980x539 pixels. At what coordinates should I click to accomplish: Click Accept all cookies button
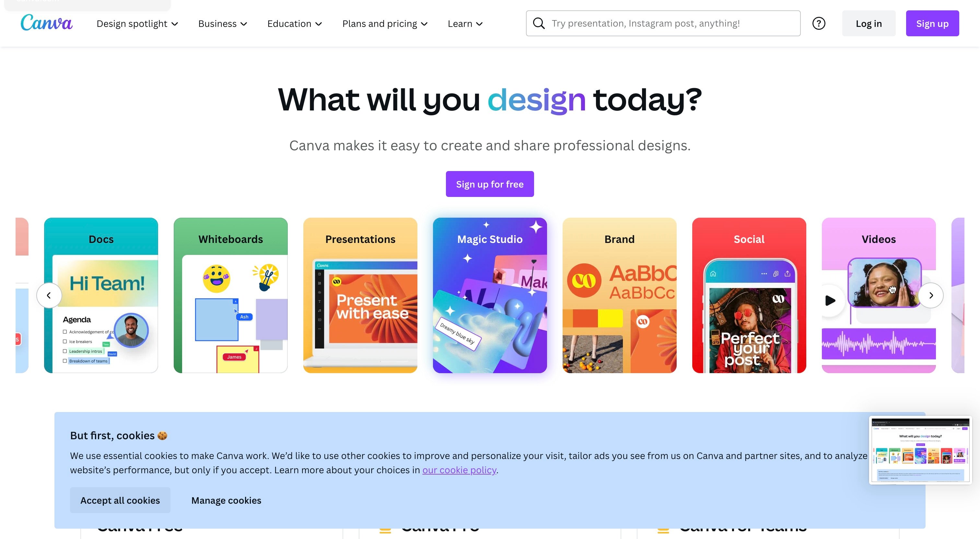click(120, 500)
